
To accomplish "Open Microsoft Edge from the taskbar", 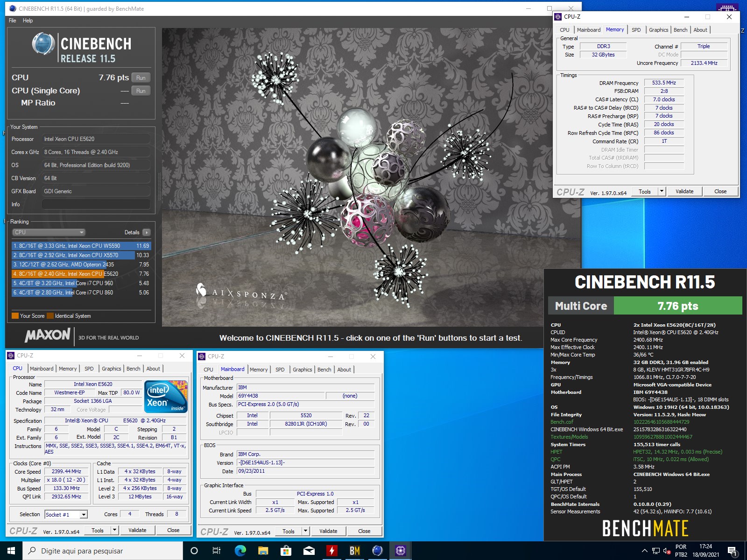I will point(240,551).
